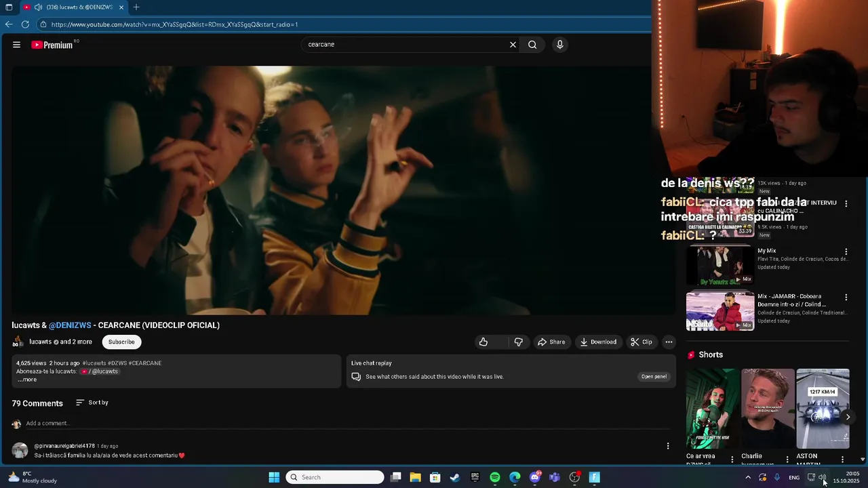This screenshot has width=868, height=488.
Task: Start voice search with the microphone
Action: [559, 45]
